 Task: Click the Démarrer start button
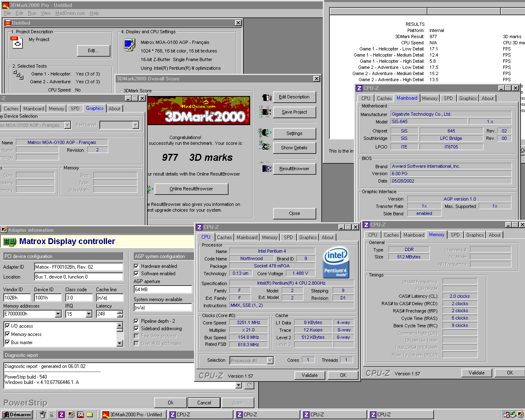coord(17,415)
